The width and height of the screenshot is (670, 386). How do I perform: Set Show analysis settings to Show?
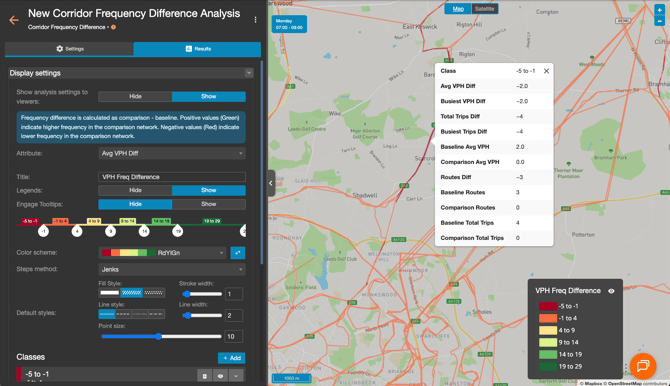tap(209, 97)
